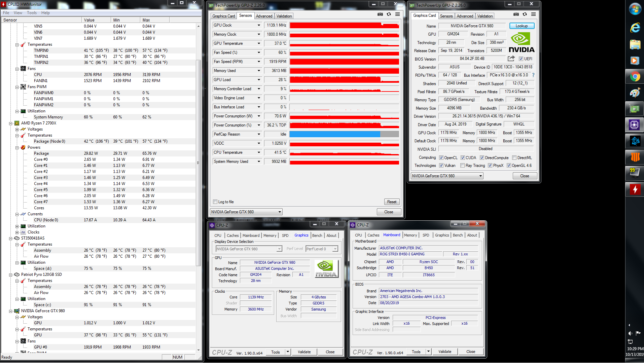Toggle PhysX checkbox in GPU-Z

[x=490, y=166]
